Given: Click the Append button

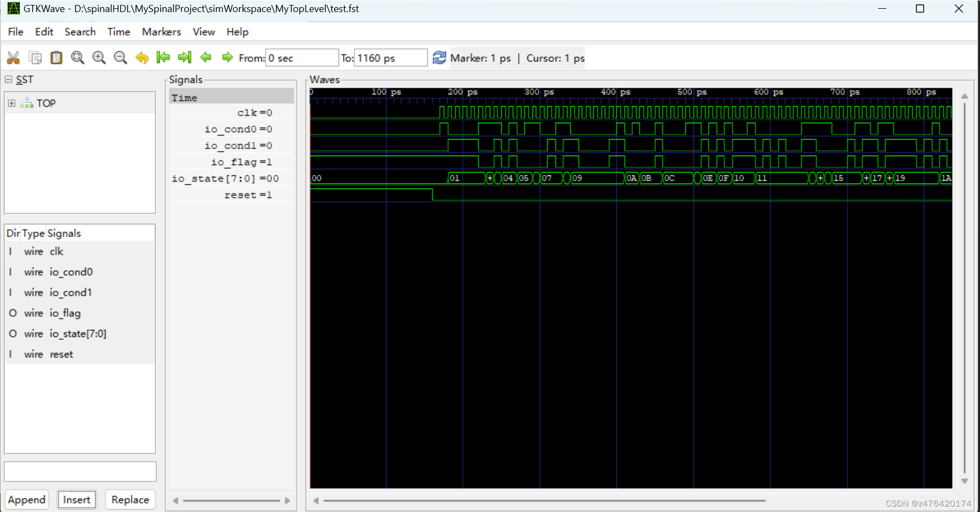Looking at the screenshot, I should [x=26, y=499].
